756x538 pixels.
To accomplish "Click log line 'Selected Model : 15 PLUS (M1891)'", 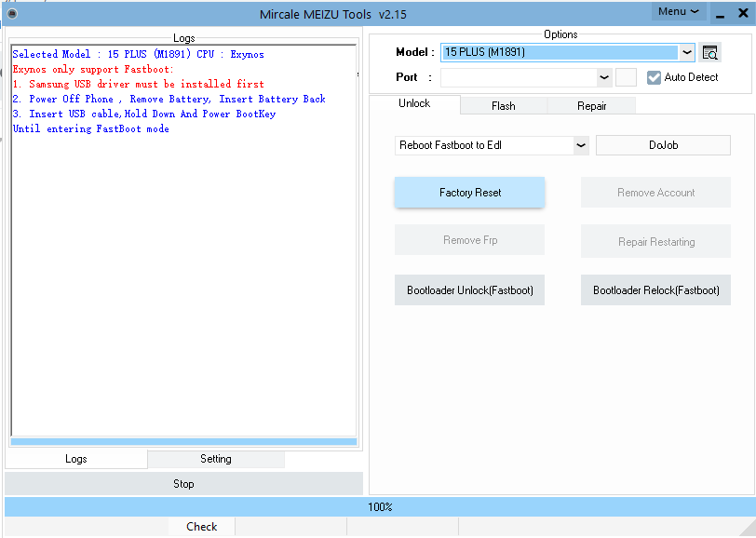I will [139, 54].
